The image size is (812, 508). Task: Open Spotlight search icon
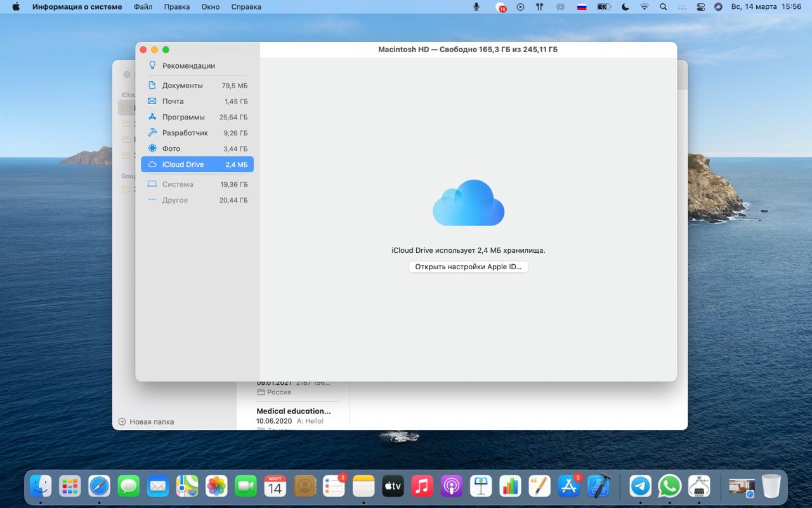tap(664, 7)
